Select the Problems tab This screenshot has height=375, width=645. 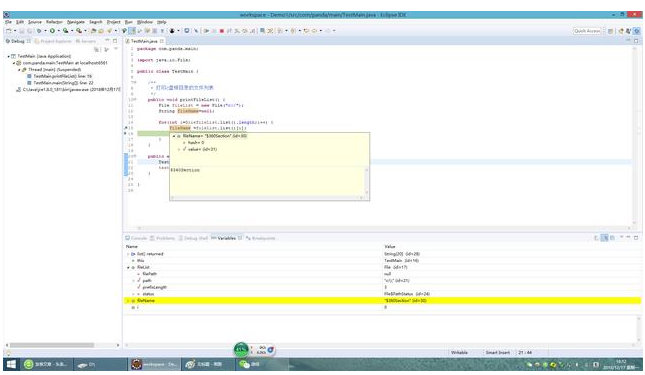click(x=162, y=238)
